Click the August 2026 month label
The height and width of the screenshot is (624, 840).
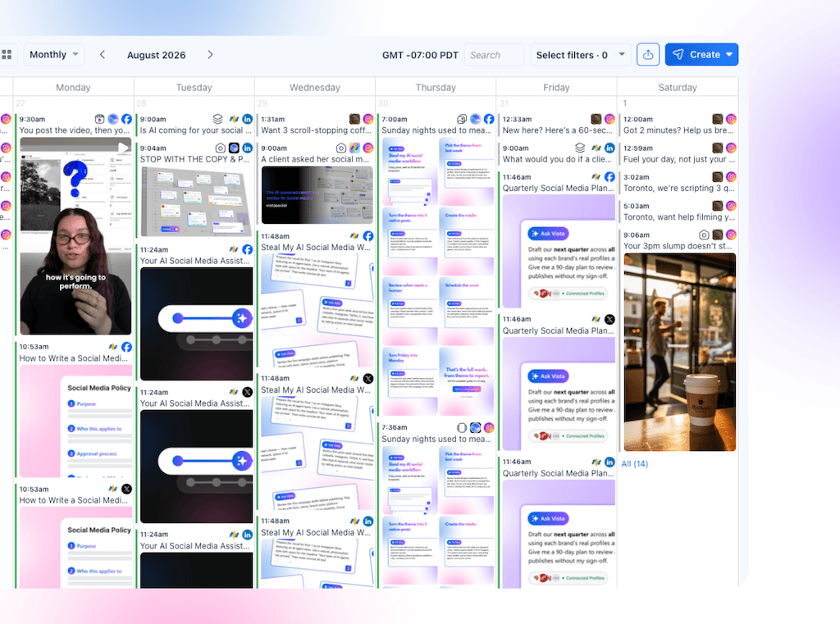coord(157,55)
